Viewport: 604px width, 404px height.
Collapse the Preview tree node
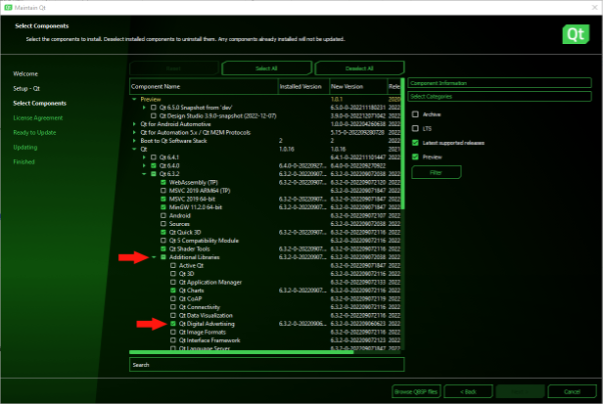coord(134,100)
